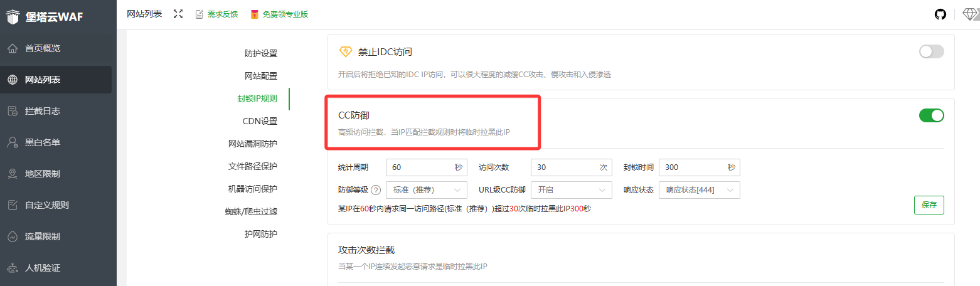Open the URL级CC防御 dropdown showing 开启
The height and width of the screenshot is (286, 980).
pos(572,190)
